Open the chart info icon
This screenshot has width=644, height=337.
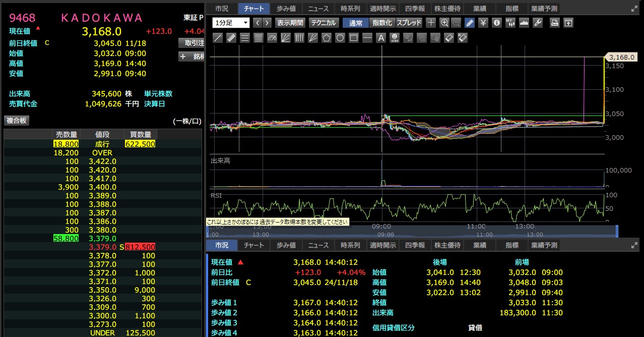click(497, 23)
